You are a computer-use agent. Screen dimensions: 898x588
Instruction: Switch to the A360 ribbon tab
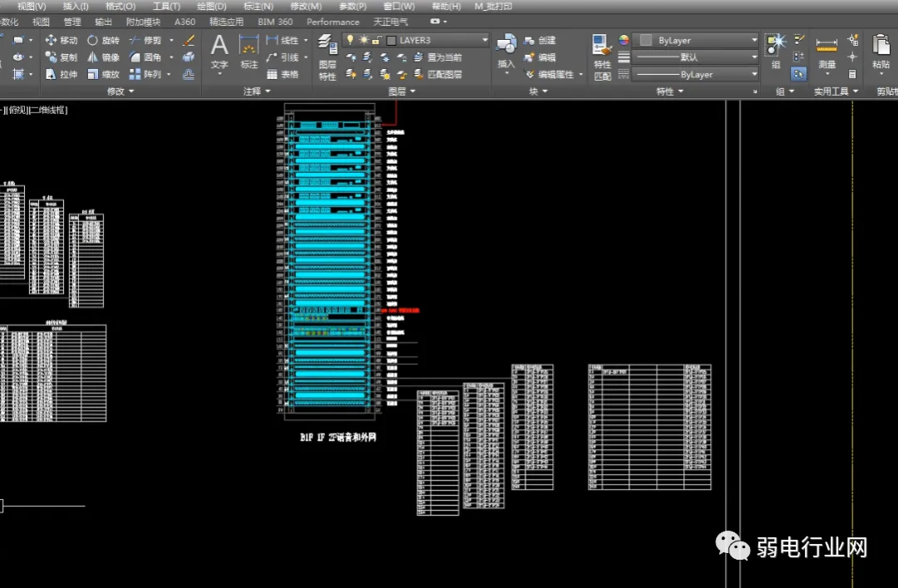pyautogui.click(x=185, y=22)
